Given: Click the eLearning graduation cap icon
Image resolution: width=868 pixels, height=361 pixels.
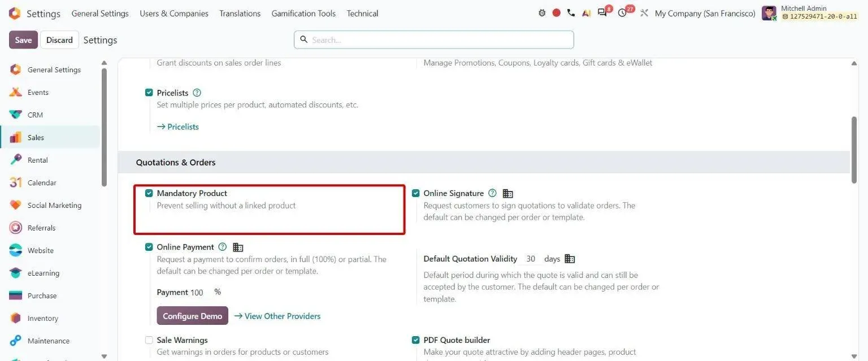Looking at the screenshot, I should tap(16, 273).
